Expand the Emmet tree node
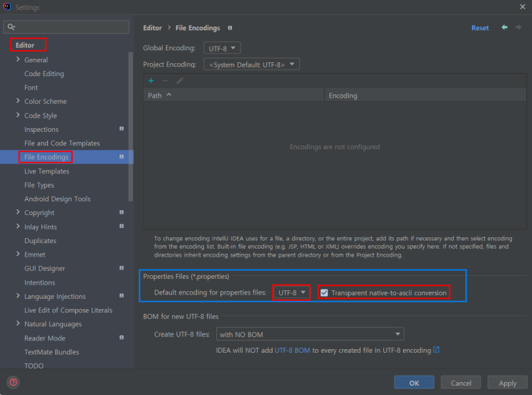The height and width of the screenshot is (395, 532). coord(18,254)
